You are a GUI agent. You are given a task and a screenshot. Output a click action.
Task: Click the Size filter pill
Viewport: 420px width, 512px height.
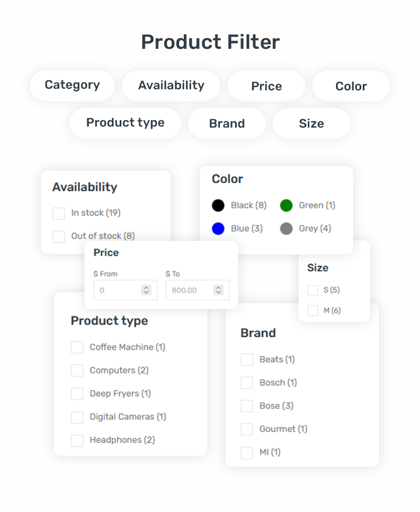[x=311, y=123]
